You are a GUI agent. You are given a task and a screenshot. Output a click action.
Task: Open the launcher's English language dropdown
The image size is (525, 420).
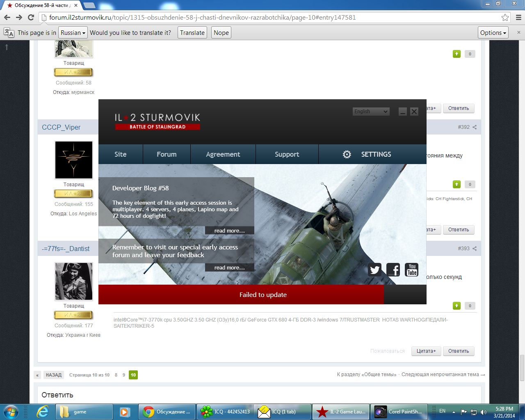point(371,111)
